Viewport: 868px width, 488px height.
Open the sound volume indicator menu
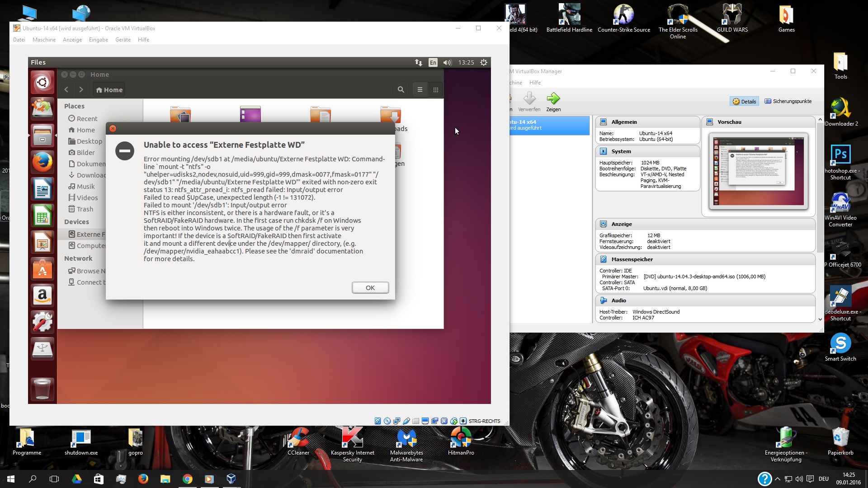pyautogui.click(x=447, y=62)
